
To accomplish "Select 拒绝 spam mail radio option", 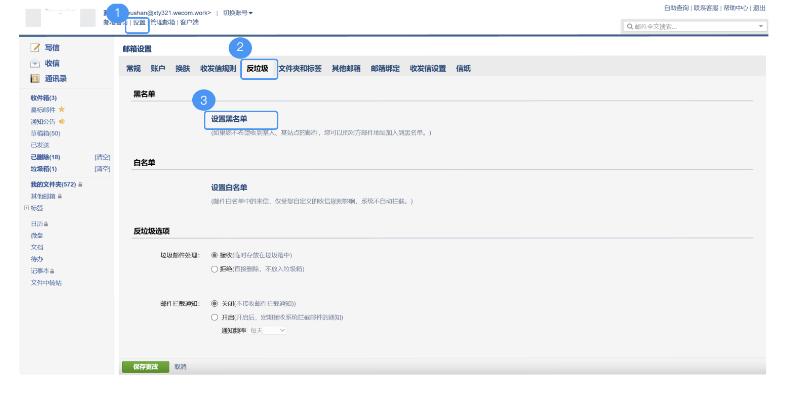I will point(214,269).
